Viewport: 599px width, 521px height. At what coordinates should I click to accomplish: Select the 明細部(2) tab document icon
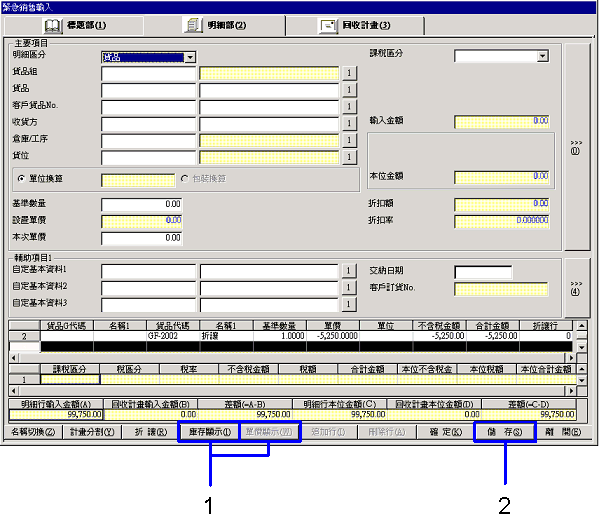coord(193,26)
